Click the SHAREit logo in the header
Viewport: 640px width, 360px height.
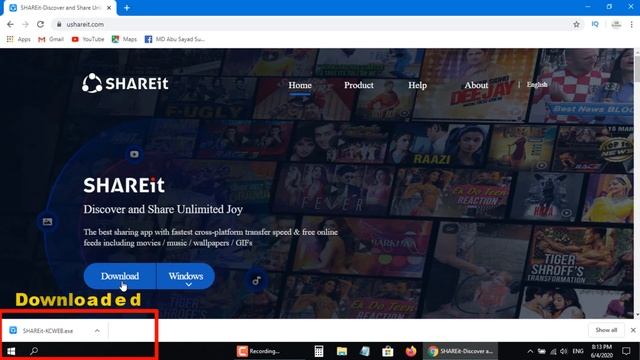[x=125, y=83]
